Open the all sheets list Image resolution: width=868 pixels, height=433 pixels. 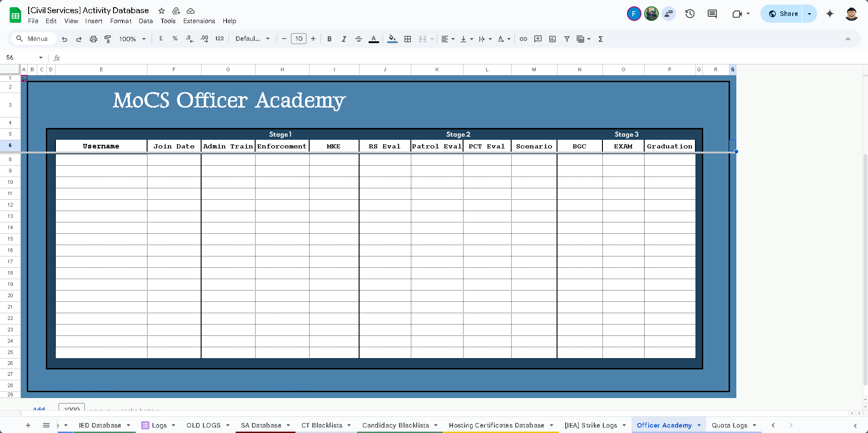(x=46, y=425)
